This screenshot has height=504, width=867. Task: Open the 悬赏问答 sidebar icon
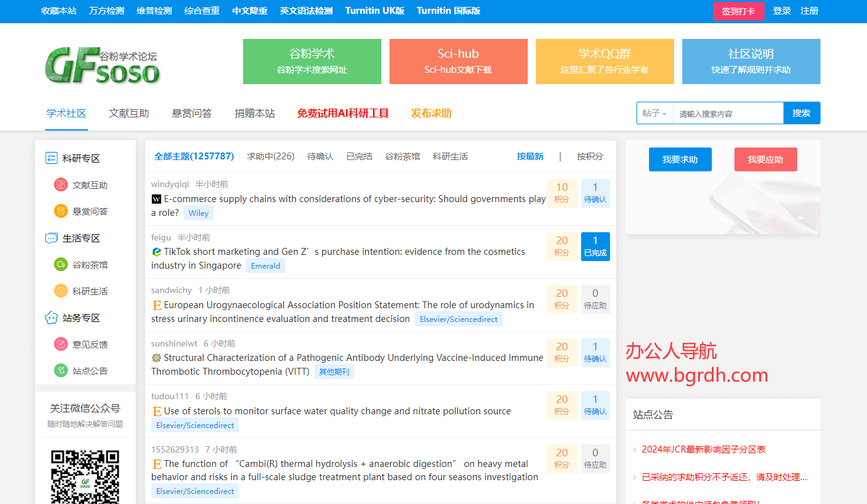click(60, 212)
